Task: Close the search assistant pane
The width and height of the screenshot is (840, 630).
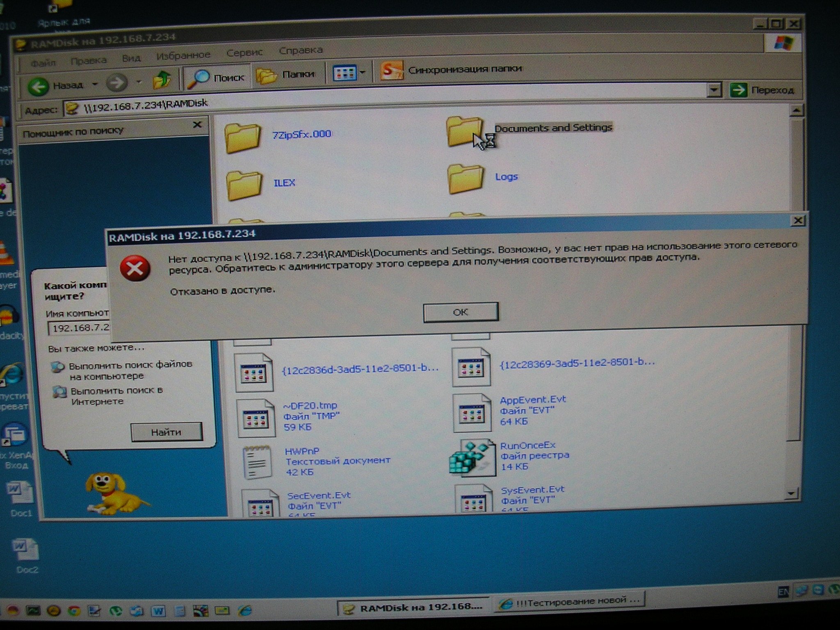Action: (x=197, y=124)
